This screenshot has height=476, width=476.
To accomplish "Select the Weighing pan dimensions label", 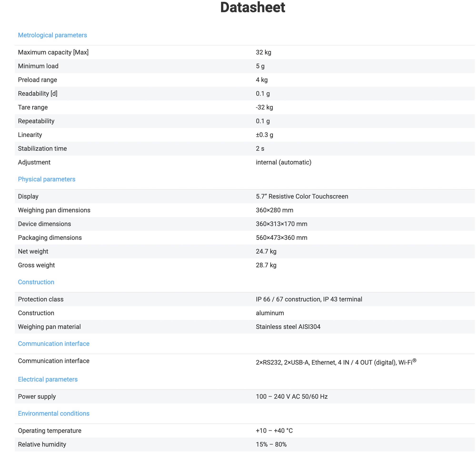I will (54, 210).
